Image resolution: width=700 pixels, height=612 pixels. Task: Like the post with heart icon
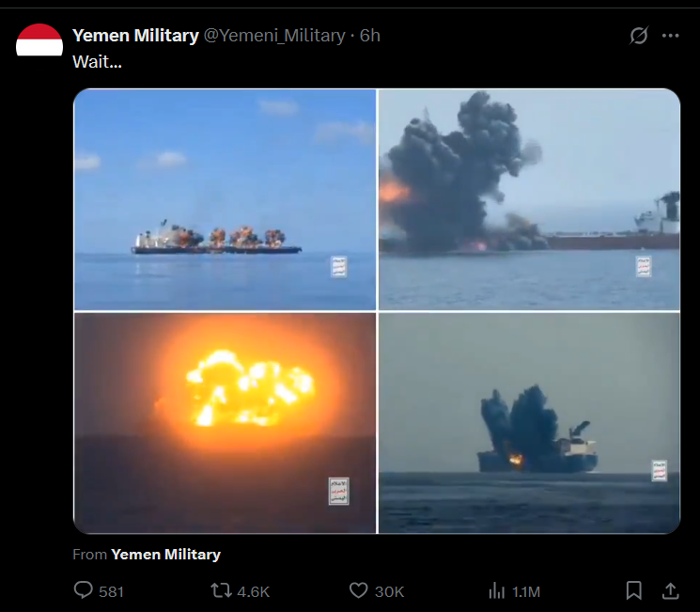pos(359,590)
